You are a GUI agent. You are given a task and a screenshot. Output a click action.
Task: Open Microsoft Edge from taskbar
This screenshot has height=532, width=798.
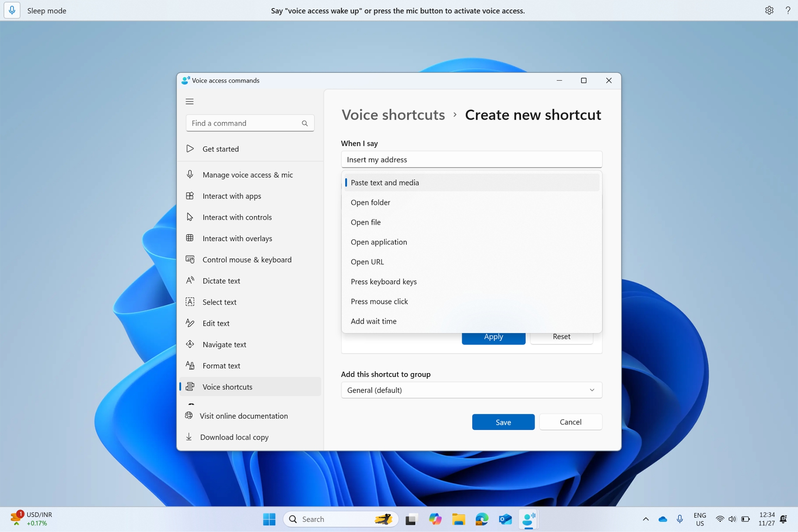click(483, 518)
